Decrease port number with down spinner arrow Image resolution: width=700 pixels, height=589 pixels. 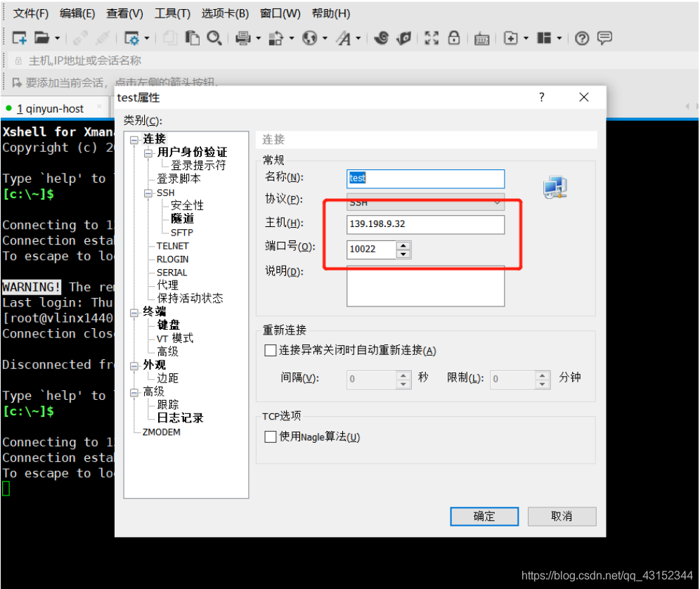[403, 254]
